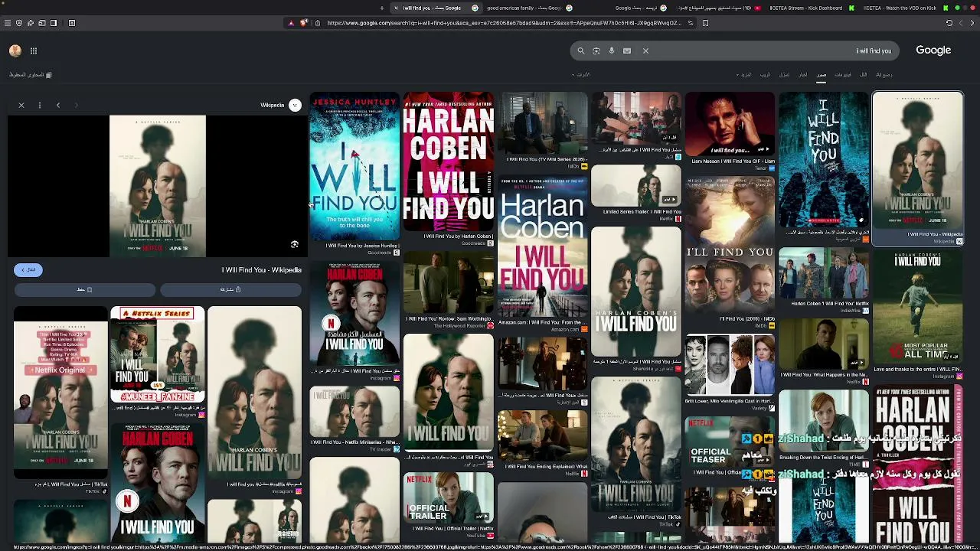Image resolution: width=980 pixels, height=551 pixels.
Task: Open Search by image (Lens) in search box
Action: [x=596, y=51]
